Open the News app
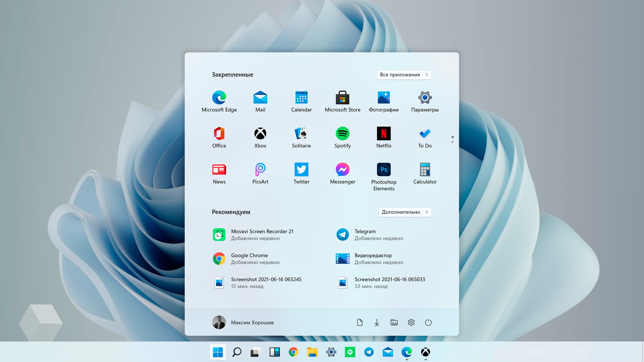The height and width of the screenshot is (362, 644). pos(219,174)
